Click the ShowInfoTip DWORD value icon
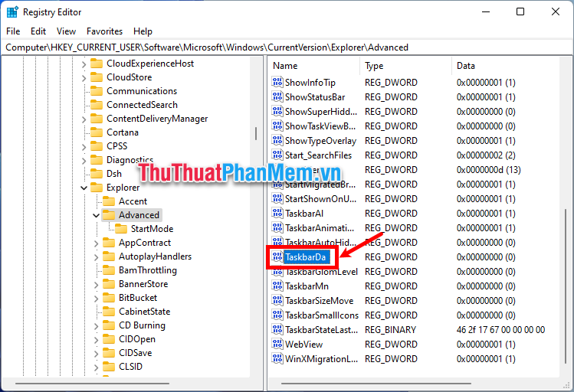This screenshot has height=392, width=574. pyautogui.click(x=277, y=82)
